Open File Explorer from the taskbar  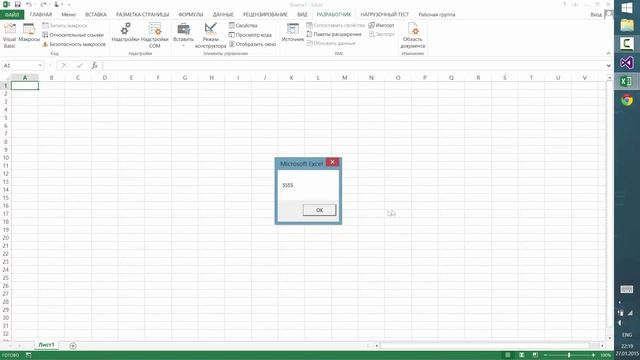pos(627,25)
